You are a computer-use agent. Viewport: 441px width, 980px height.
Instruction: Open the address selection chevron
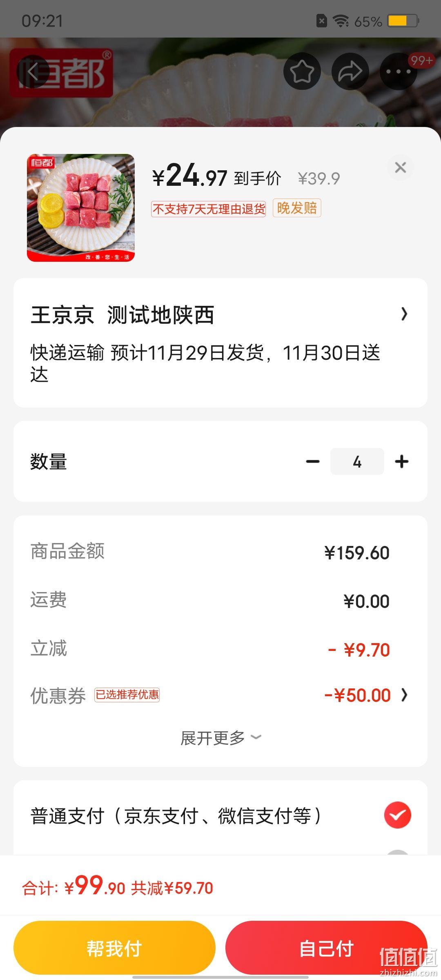point(404,314)
